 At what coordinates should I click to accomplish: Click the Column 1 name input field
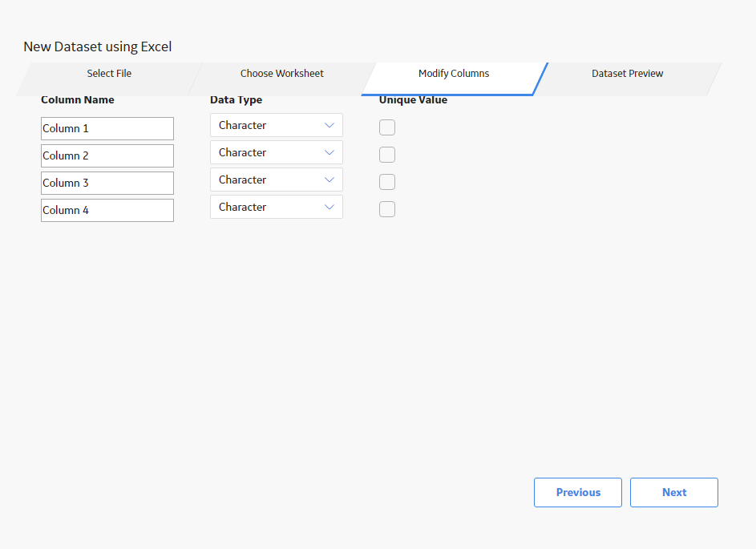pos(107,129)
